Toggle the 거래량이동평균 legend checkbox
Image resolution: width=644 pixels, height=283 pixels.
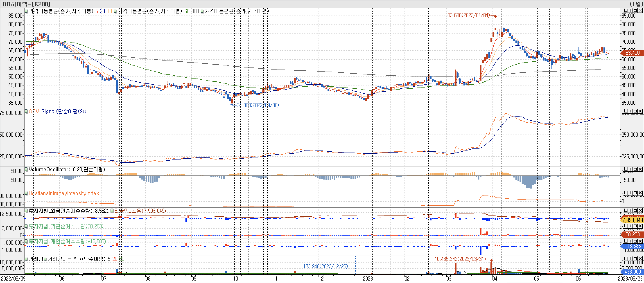point(45,259)
